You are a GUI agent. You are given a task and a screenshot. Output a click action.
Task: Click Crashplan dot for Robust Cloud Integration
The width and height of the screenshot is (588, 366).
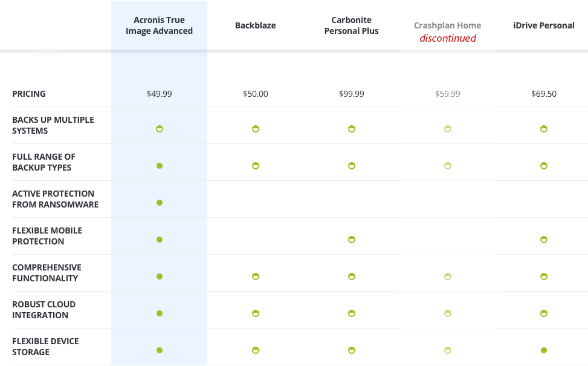tap(448, 313)
